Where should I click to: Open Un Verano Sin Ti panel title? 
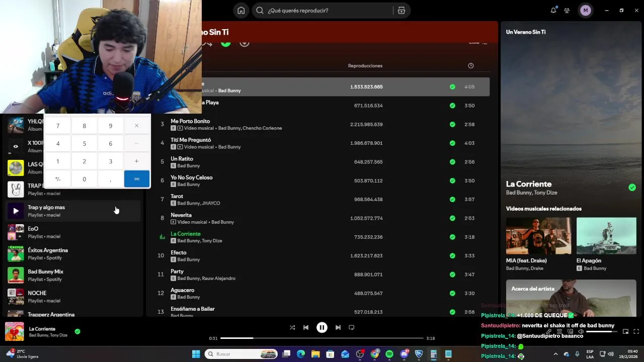pyautogui.click(x=526, y=32)
